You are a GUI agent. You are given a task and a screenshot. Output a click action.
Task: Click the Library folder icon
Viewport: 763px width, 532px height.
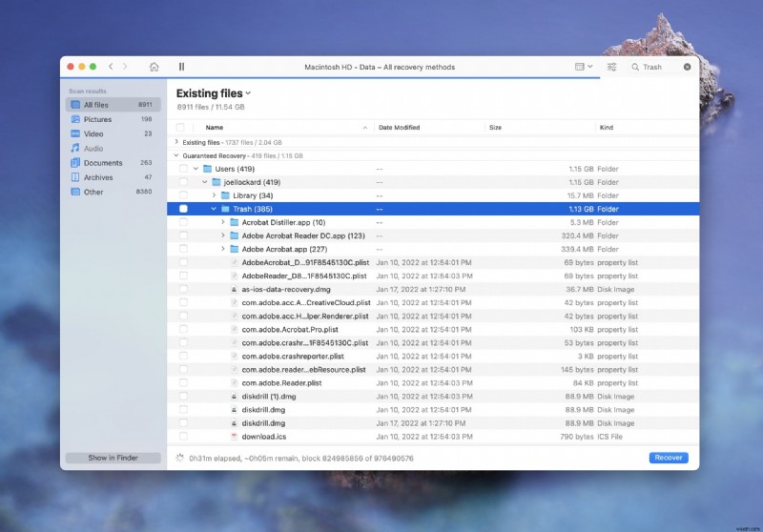click(225, 195)
